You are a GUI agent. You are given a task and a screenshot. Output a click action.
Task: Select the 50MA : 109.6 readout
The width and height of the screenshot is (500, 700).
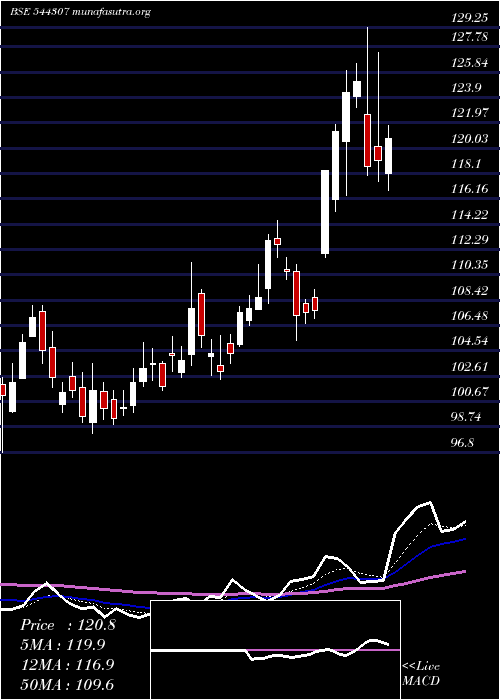point(67,684)
